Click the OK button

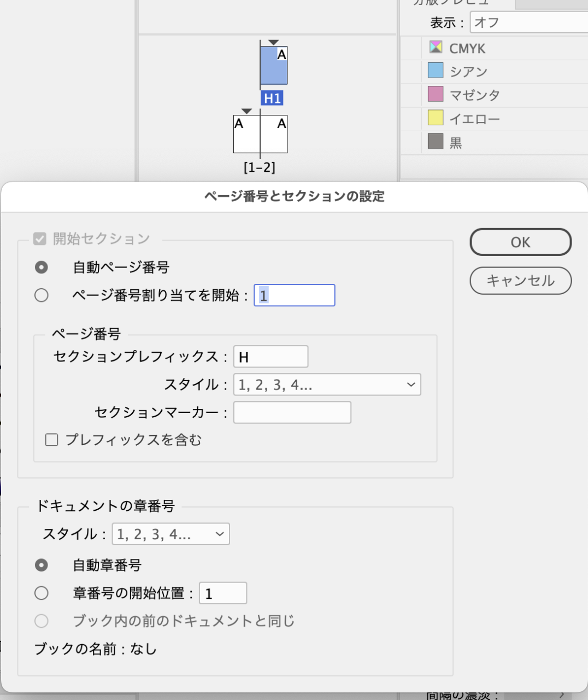(520, 242)
